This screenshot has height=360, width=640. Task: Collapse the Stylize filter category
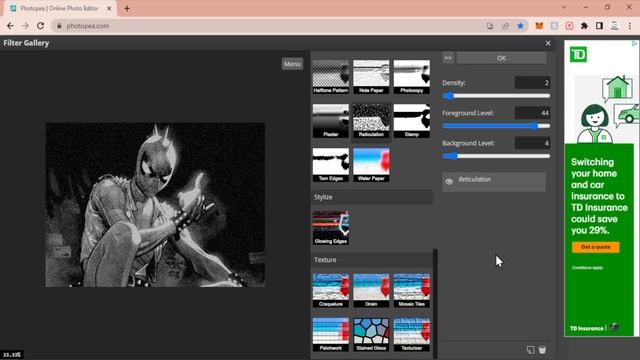372,197
